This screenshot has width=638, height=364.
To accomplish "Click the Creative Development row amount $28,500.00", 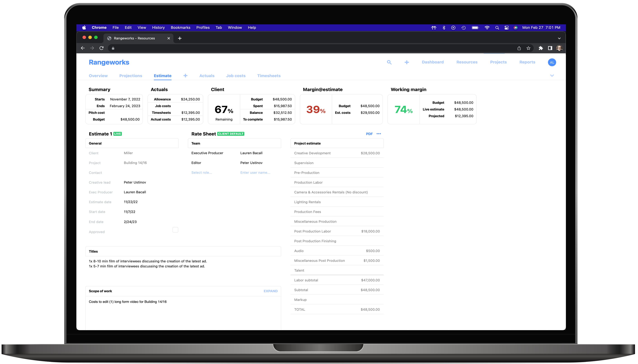I will (370, 153).
